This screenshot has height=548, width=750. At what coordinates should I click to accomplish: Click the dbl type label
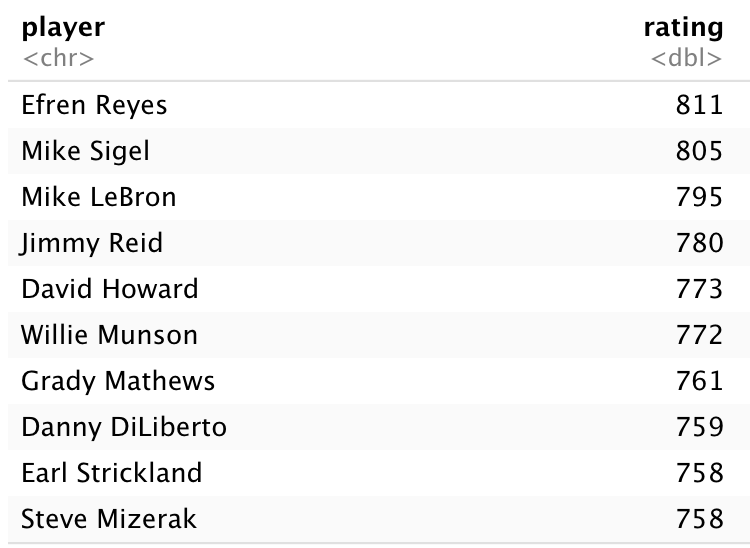(686, 58)
